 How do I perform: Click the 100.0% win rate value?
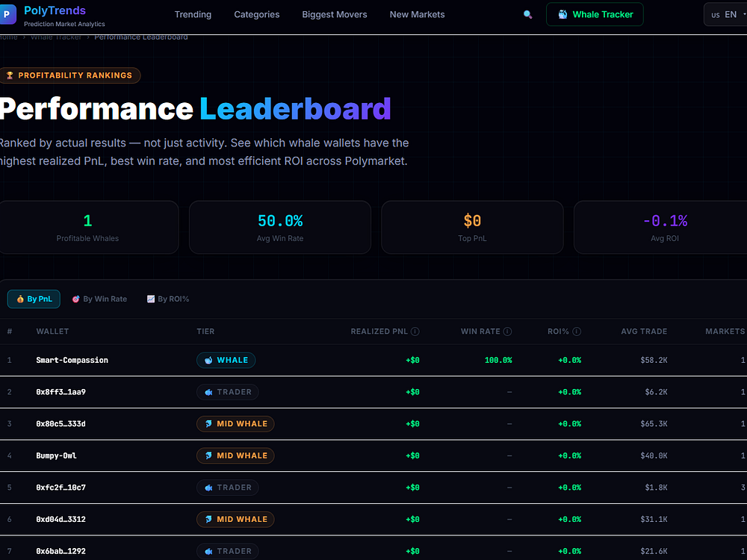pyautogui.click(x=498, y=361)
